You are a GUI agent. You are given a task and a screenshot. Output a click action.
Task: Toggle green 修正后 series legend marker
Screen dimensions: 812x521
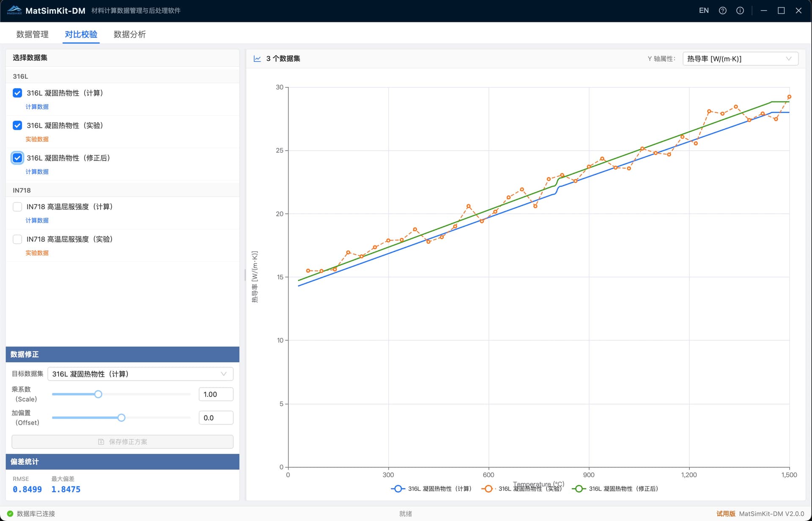pos(579,488)
